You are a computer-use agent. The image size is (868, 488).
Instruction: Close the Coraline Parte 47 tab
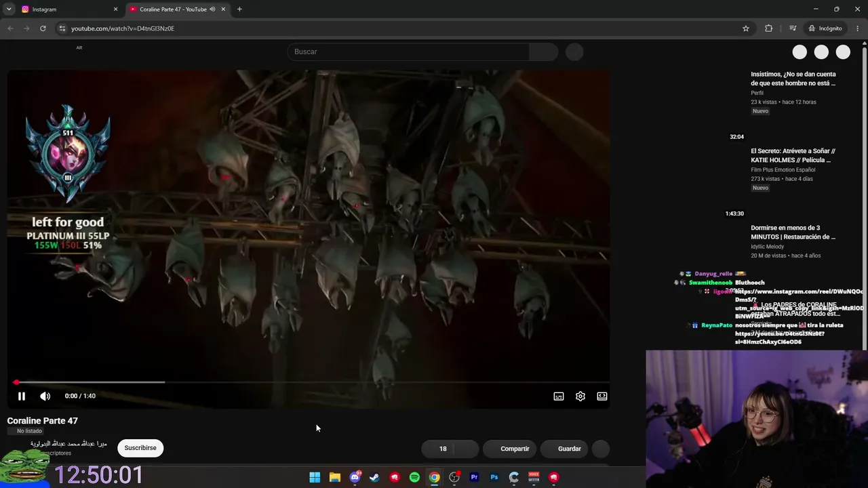click(222, 9)
